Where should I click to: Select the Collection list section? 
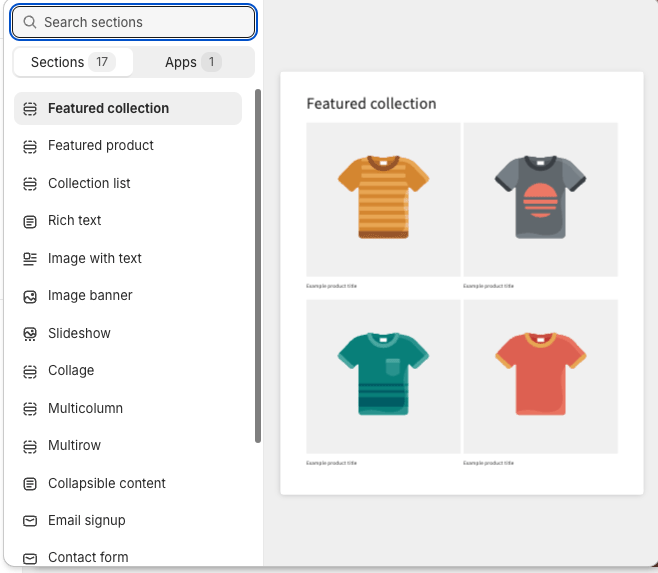click(x=128, y=183)
